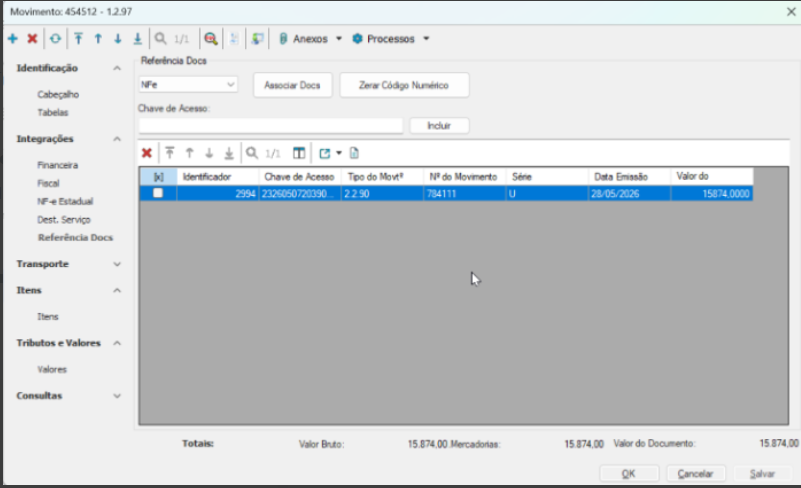Click the Identificador column header

[218, 177]
